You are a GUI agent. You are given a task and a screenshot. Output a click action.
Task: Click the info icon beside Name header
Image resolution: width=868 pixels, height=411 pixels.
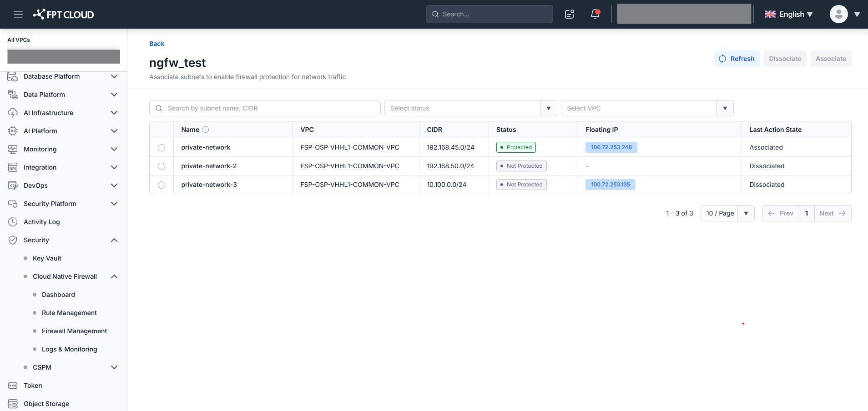[x=206, y=130]
